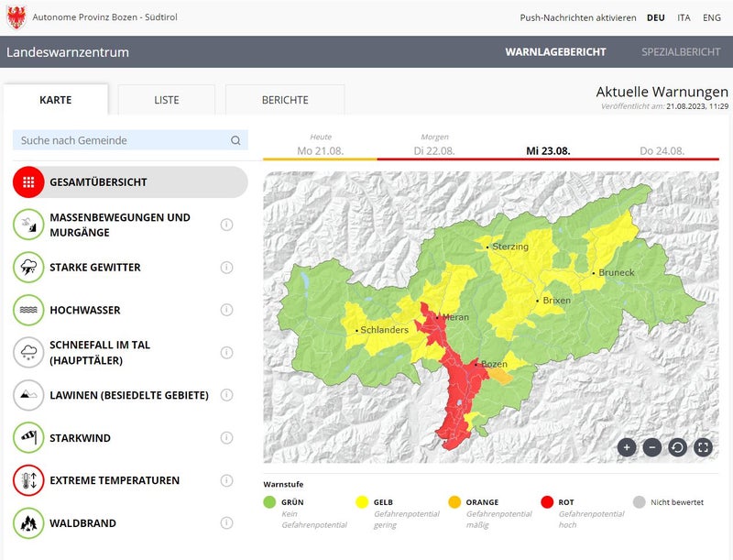Switch to the Liste tab
733x560 pixels.
click(167, 100)
